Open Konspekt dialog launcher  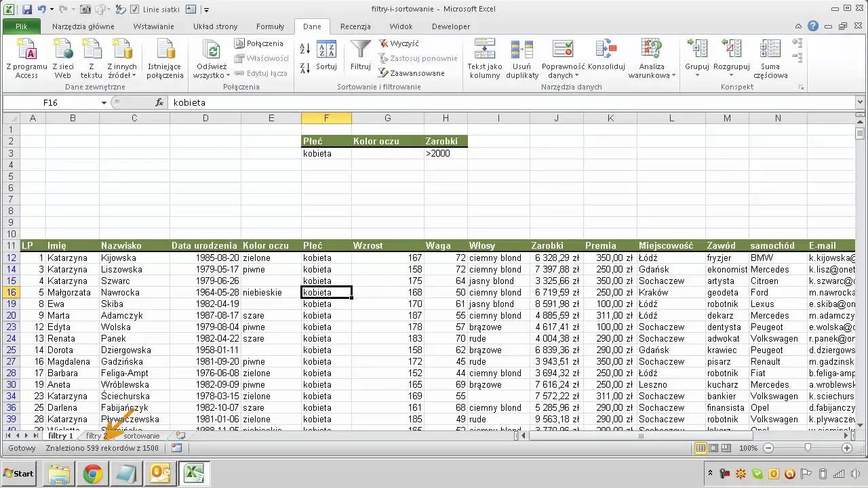[x=801, y=87]
